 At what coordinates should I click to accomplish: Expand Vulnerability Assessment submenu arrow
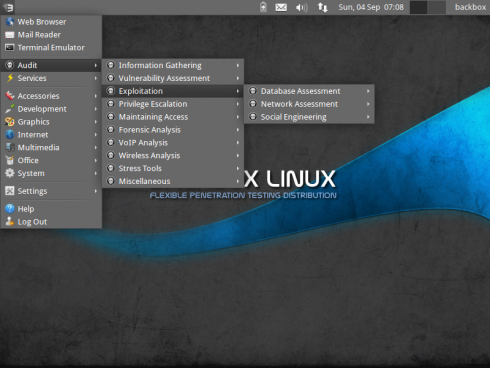238,78
